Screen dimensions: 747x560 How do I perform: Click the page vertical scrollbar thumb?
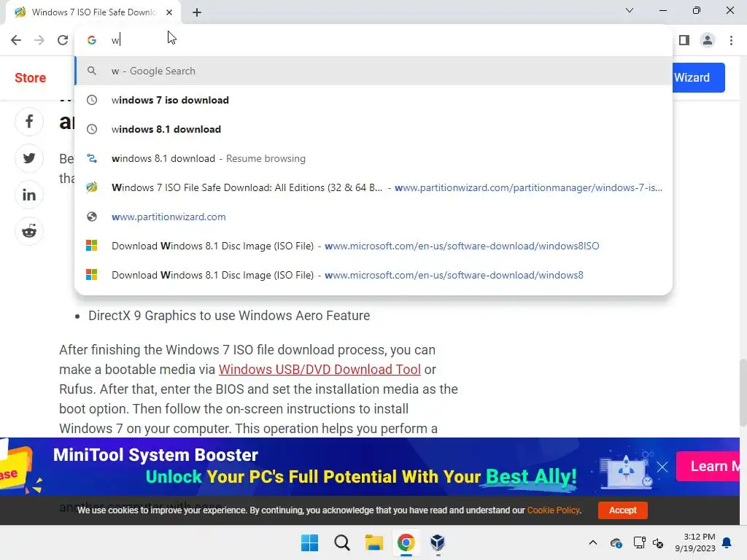(743, 393)
